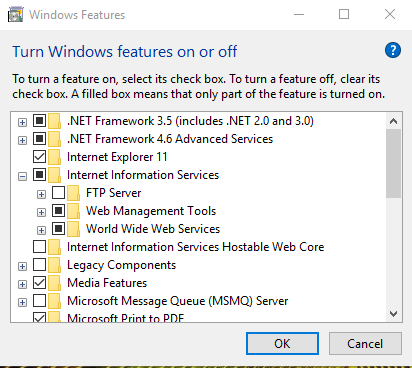The width and height of the screenshot is (412, 368).
Task: Click the Windows Features title bar icon
Action: click(16, 14)
